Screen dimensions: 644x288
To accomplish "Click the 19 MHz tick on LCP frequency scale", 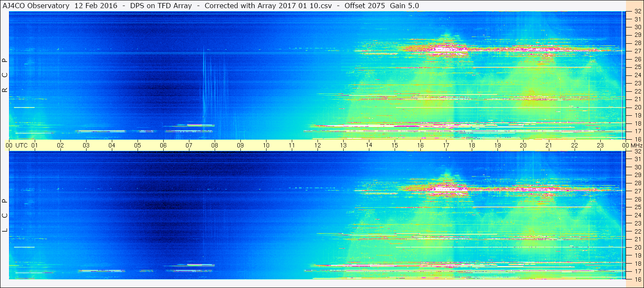I will tap(637, 255).
